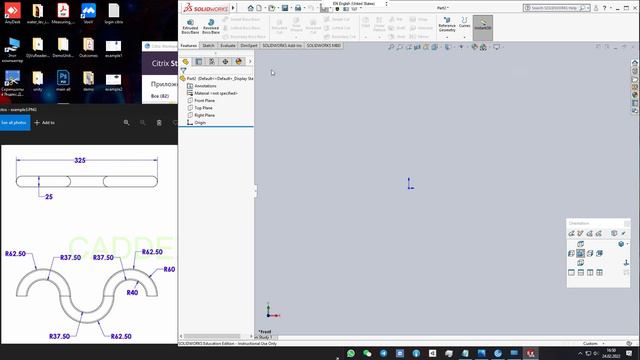Open the SOLIDWORKS MBD tab
Image resolution: width=640 pixels, height=360 pixels.
324,46
